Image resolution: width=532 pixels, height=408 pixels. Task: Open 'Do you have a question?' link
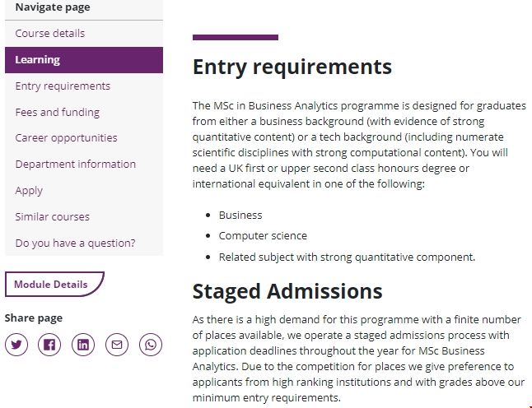point(76,243)
